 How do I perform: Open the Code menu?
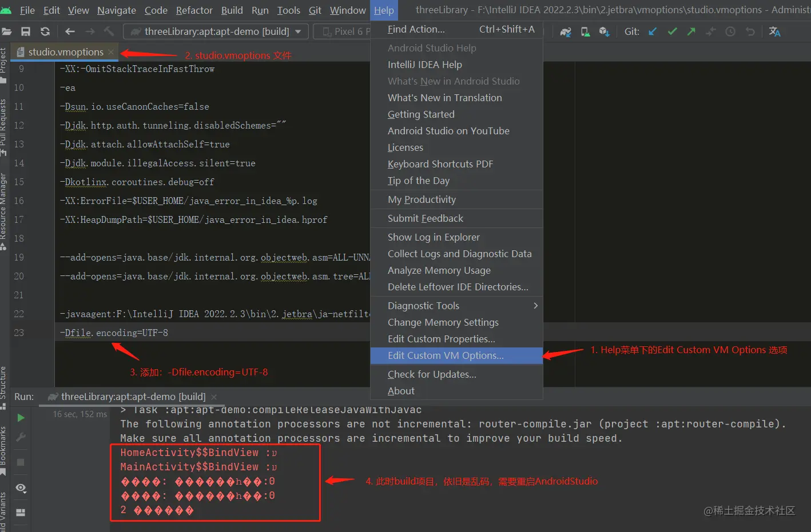(x=156, y=10)
